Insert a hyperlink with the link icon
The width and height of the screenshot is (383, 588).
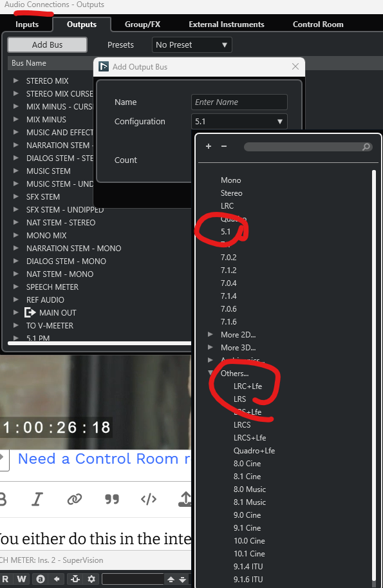coord(74,499)
